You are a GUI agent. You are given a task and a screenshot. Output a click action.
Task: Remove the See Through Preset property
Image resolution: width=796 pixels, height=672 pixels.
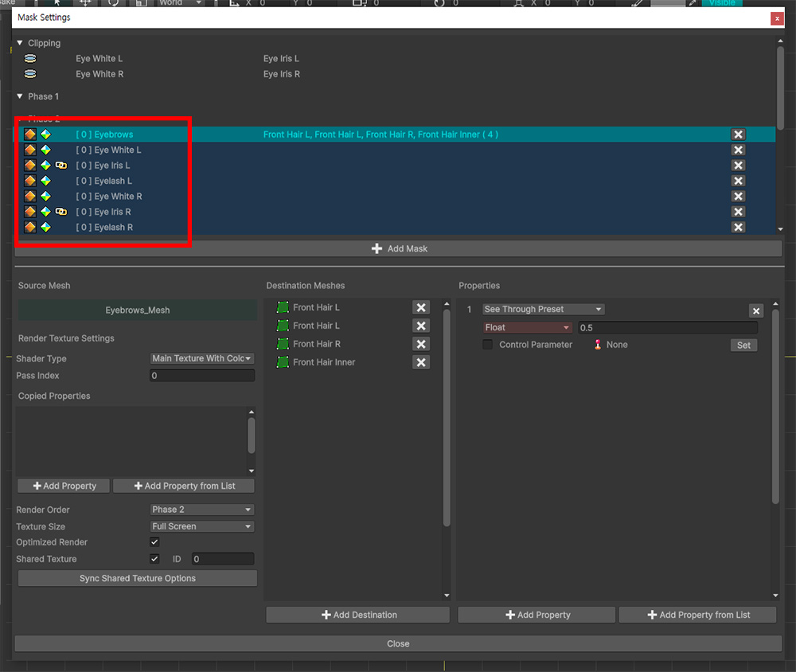point(756,311)
